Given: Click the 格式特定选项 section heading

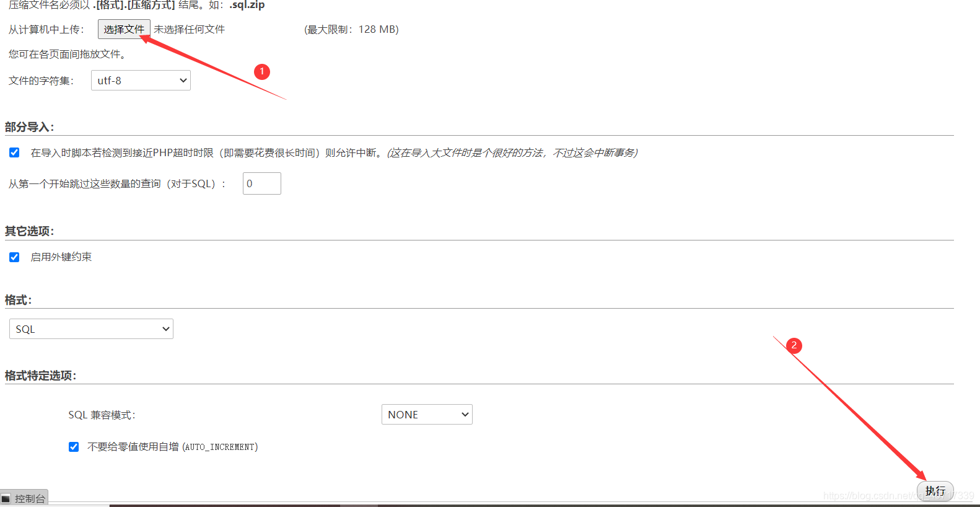Looking at the screenshot, I should tap(41, 376).
